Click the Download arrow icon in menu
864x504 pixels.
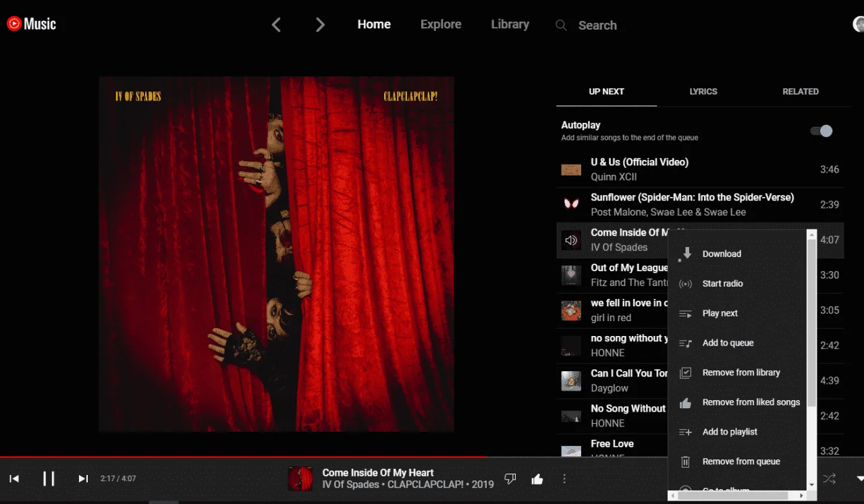[x=686, y=254]
